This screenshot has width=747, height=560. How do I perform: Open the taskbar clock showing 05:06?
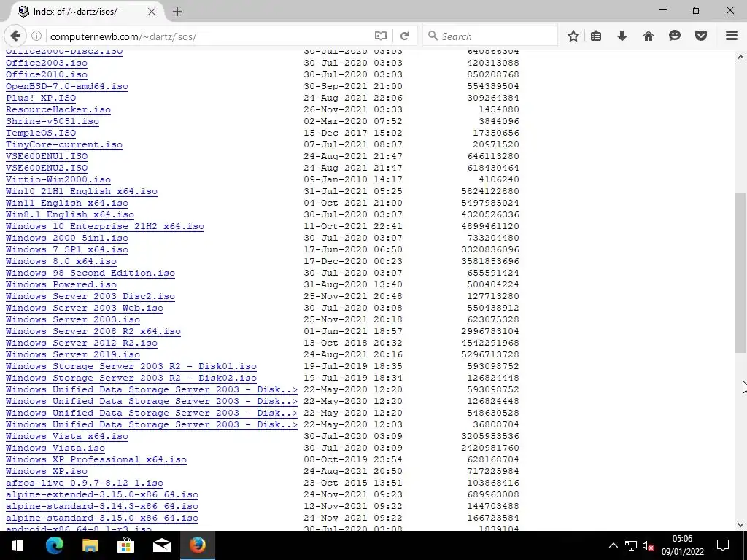coord(682,545)
